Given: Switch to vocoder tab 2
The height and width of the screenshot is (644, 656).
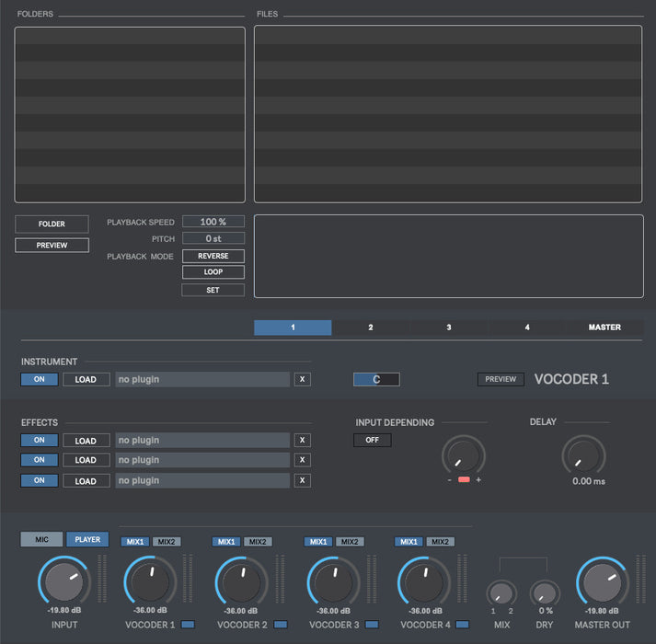Looking at the screenshot, I should click(371, 328).
